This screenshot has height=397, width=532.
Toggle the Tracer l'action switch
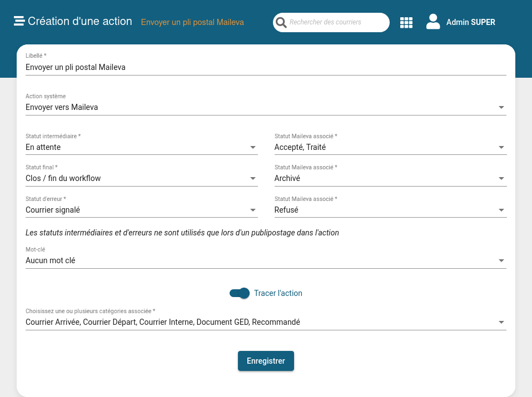240,293
